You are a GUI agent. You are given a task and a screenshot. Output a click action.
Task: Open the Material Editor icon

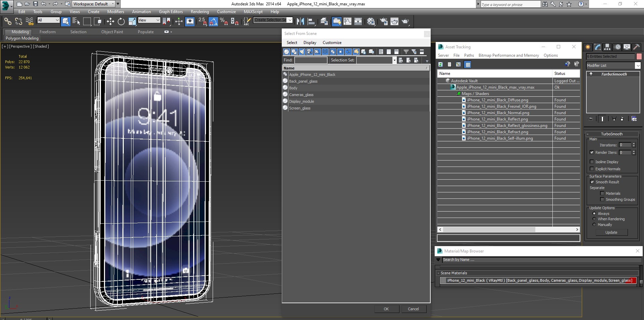371,21
